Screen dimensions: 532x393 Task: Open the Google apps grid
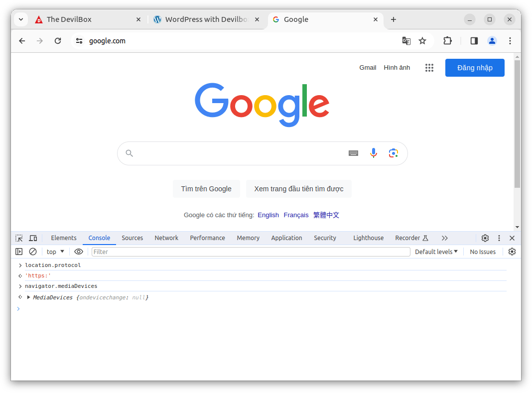pyautogui.click(x=429, y=68)
